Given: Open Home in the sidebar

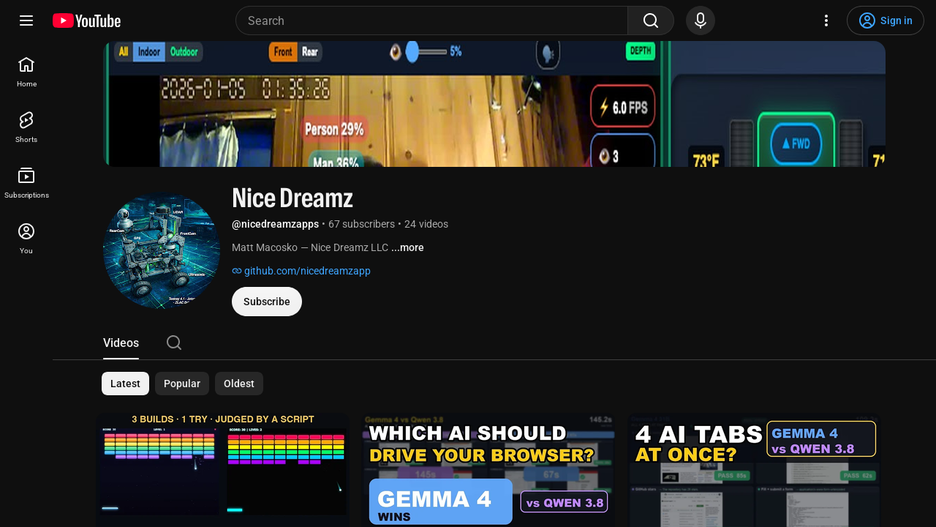Looking at the screenshot, I should click(26, 72).
